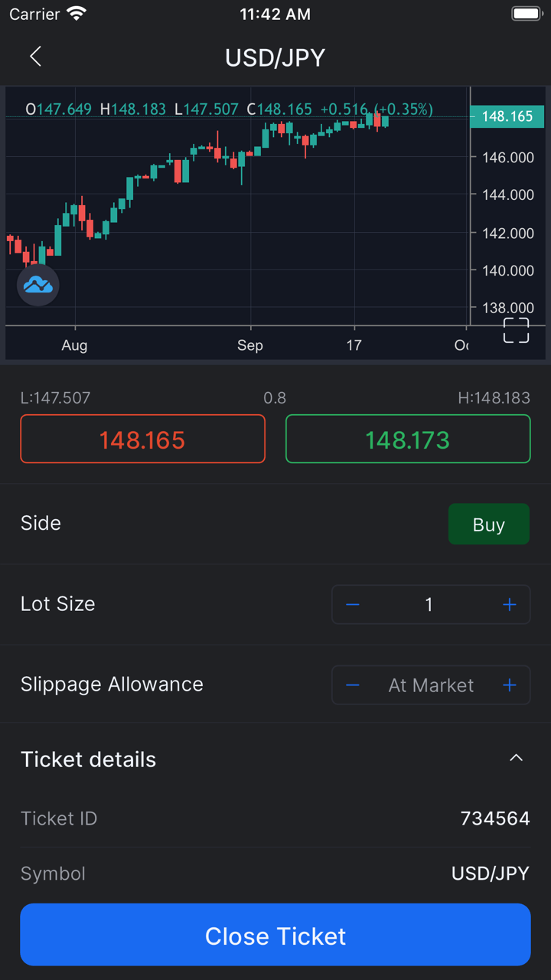Screen dimensions: 551x980
Task: Decrease slippage allowance with minus
Action: [353, 685]
